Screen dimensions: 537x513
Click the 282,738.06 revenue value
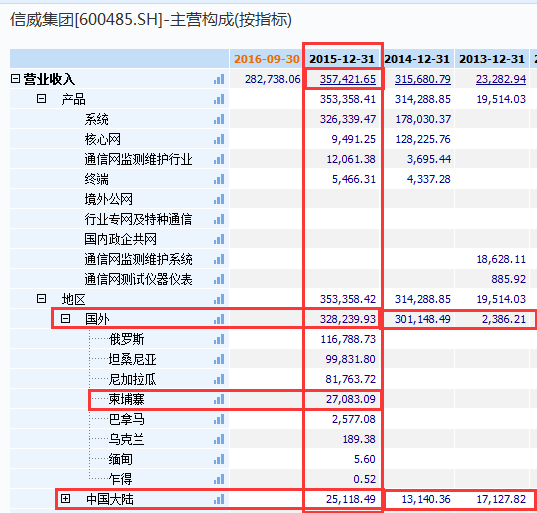[x=273, y=79]
